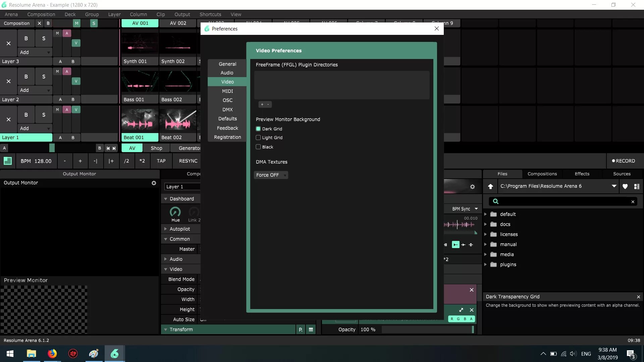Expand the media folder

[x=485, y=254]
